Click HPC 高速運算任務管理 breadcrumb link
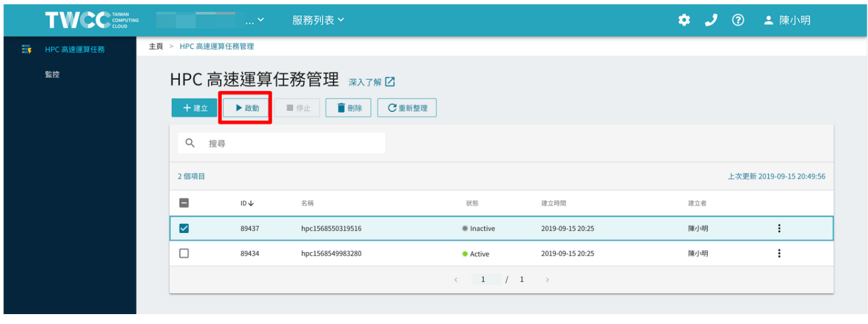 pyautogui.click(x=217, y=46)
